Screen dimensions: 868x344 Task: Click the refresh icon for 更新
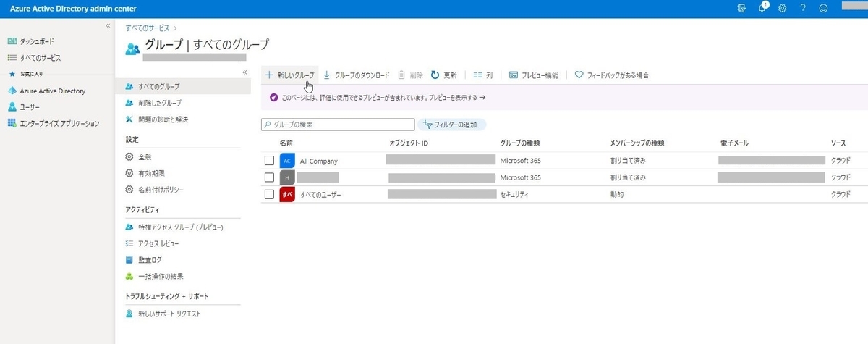435,75
